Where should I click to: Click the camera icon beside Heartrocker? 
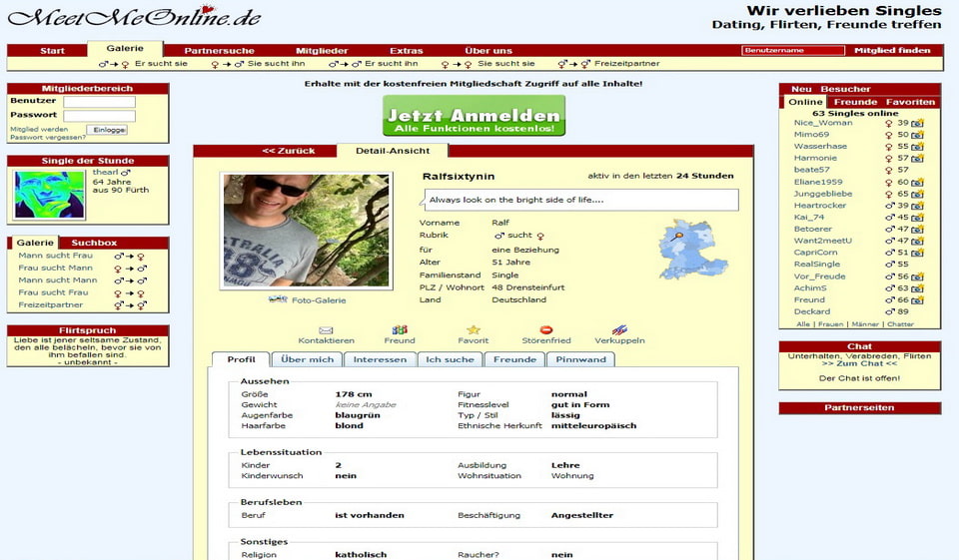pos(918,206)
